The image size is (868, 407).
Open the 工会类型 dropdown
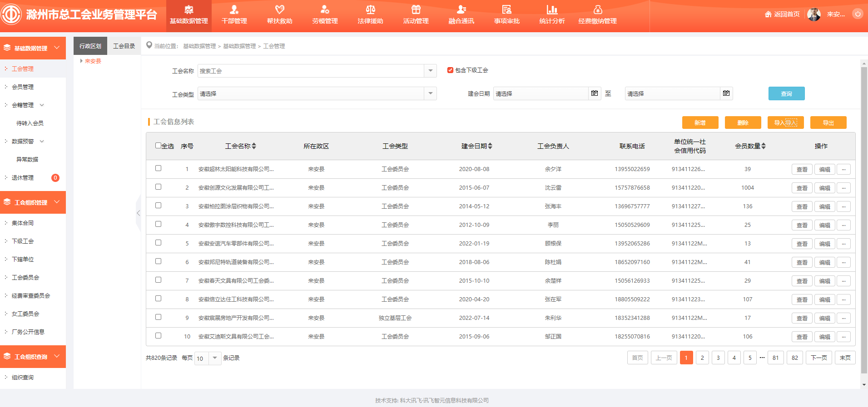pos(430,93)
